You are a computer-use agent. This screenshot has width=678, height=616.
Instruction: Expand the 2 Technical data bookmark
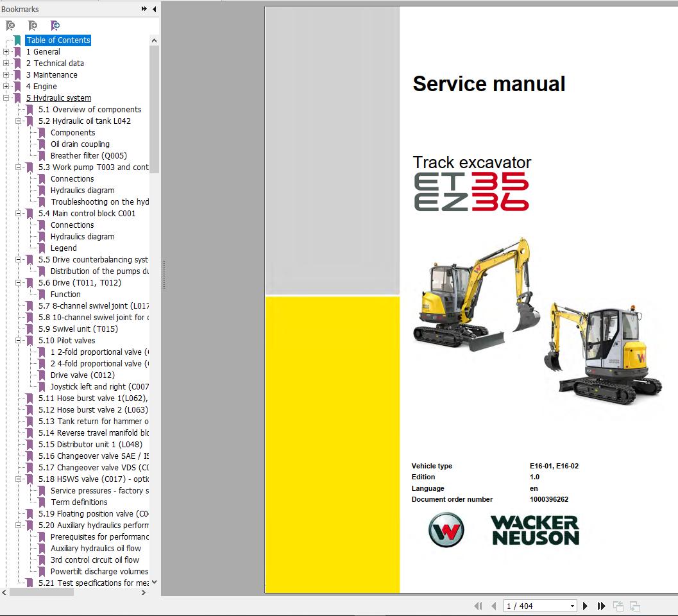pyautogui.click(x=6, y=63)
